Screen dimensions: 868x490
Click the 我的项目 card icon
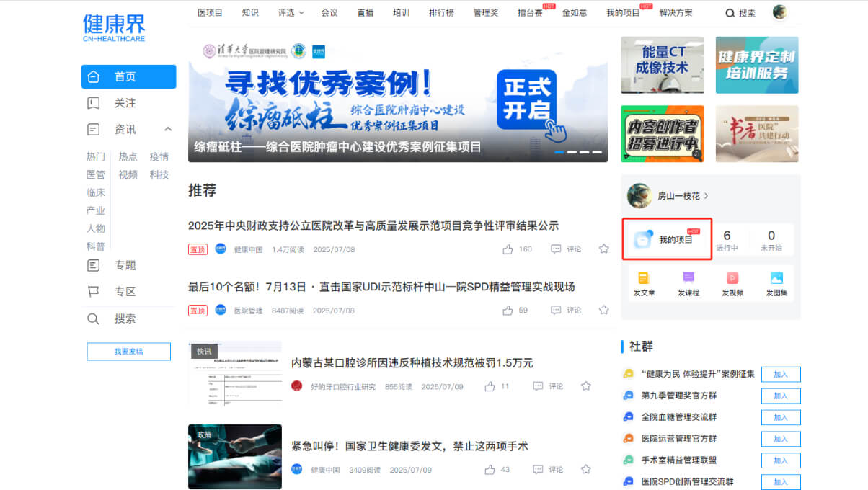(x=643, y=239)
